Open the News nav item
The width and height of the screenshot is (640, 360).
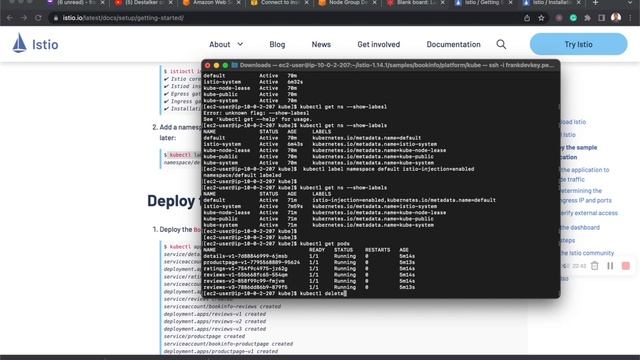[x=321, y=44]
